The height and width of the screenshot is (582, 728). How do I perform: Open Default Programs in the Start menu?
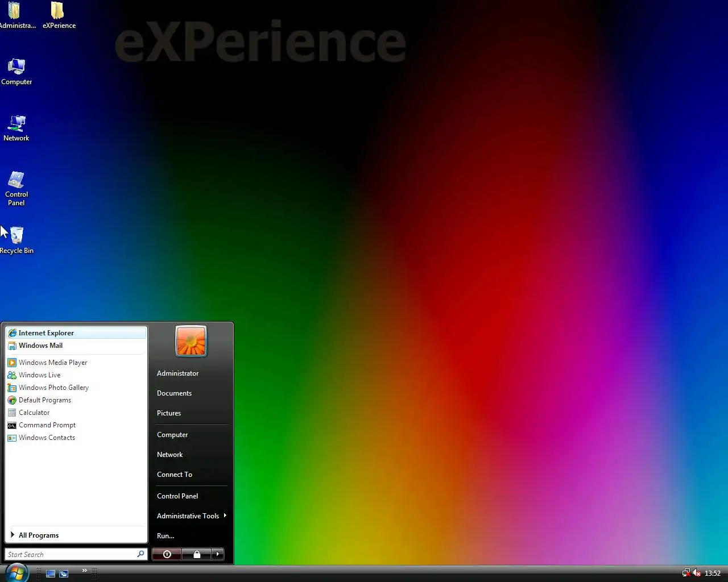point(76,400)
